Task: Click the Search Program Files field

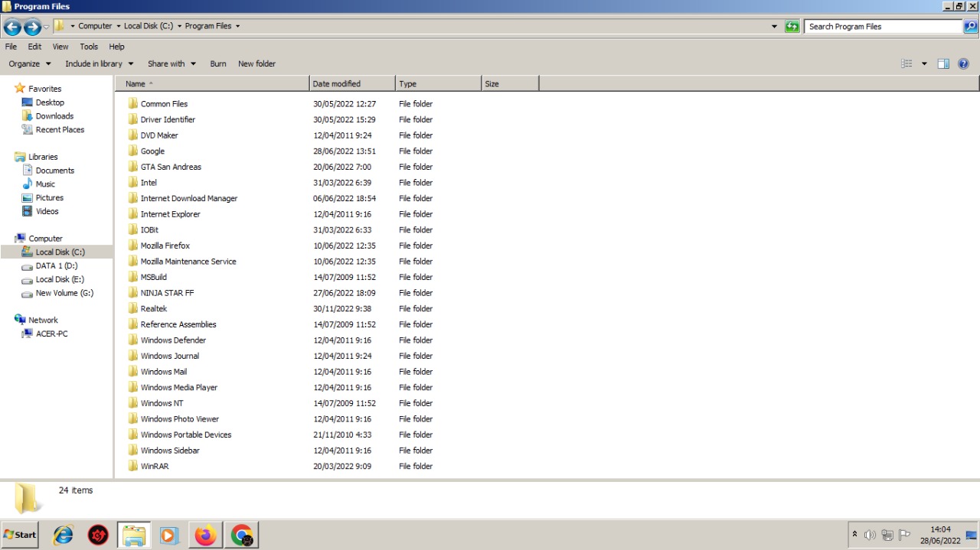Action: [884, 27]
